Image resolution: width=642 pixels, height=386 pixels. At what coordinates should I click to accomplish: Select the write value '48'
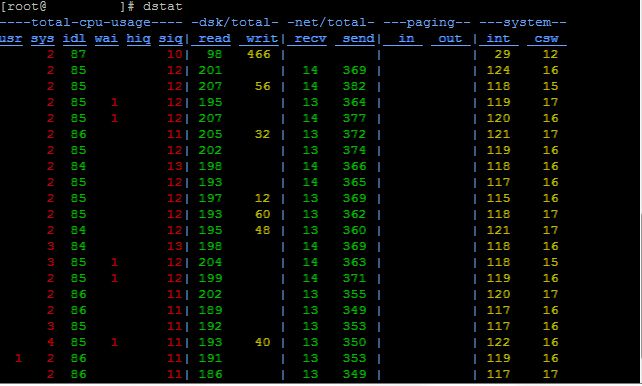tap(262, 230)
